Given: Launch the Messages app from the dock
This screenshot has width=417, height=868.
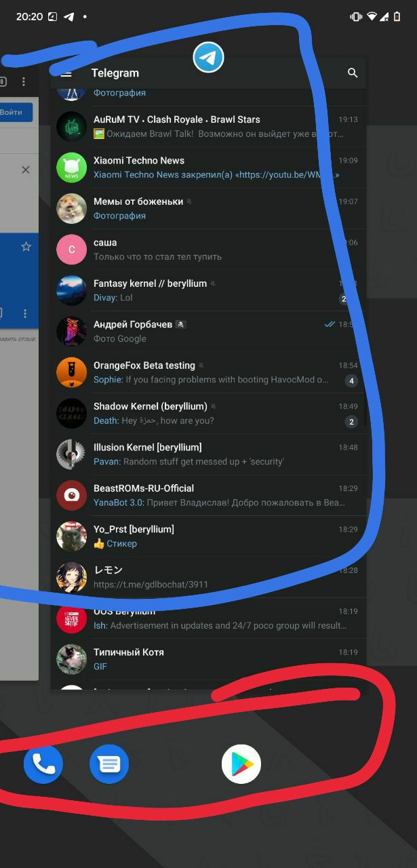Looking at the screenshot, I should tap(109, 764).
